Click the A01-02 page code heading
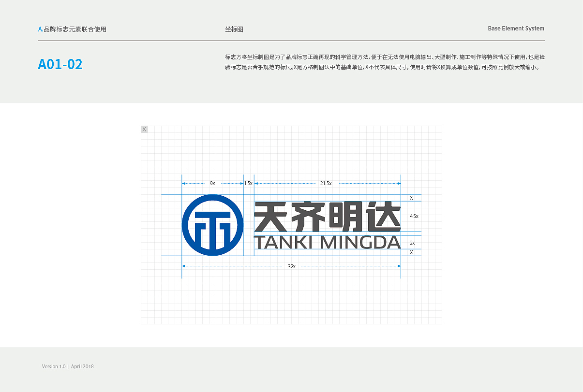Viewport: 583px width, 392px height. tap(60, 64)
